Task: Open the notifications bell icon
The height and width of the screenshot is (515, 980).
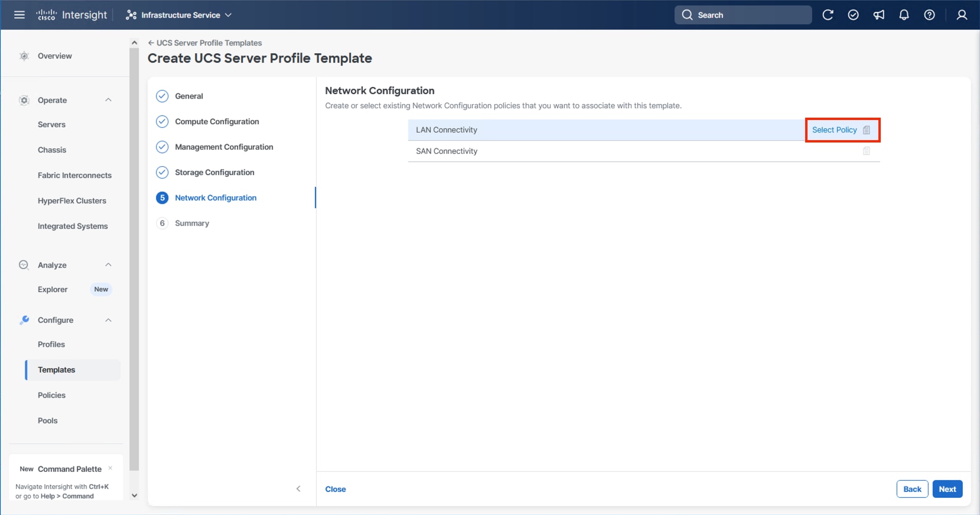Action: click(x=904, y=15)
